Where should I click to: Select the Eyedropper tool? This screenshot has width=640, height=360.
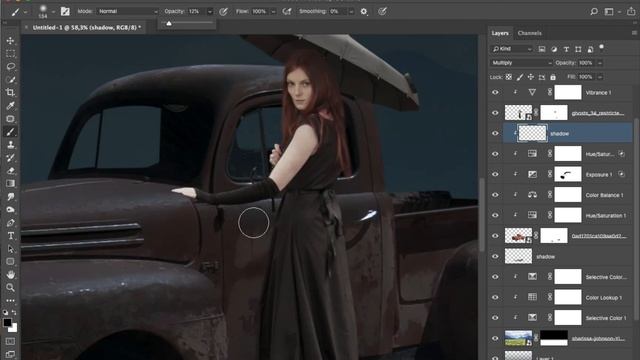pos(11,106)
